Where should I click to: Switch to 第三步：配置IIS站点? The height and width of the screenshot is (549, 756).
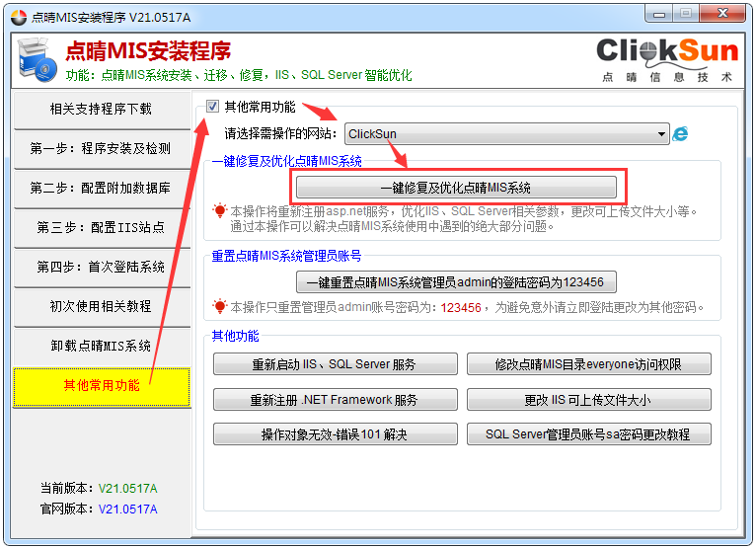[x=103, y=228]
